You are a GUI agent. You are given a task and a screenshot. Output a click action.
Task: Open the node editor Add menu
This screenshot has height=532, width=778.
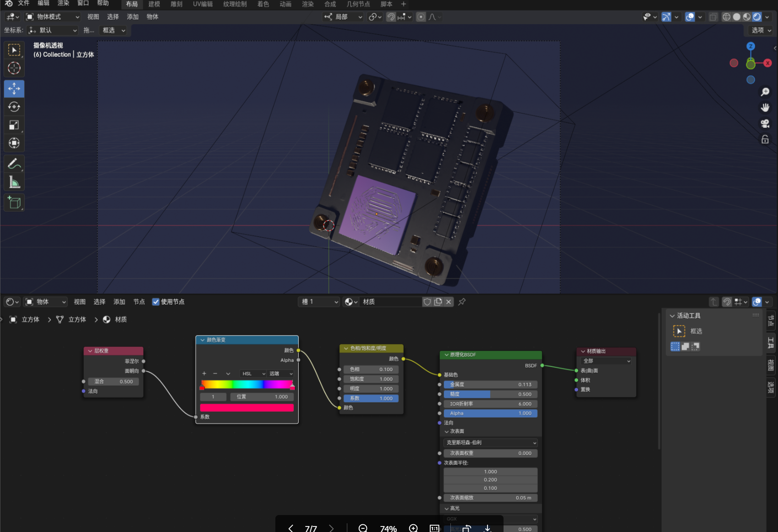(119, 302)
